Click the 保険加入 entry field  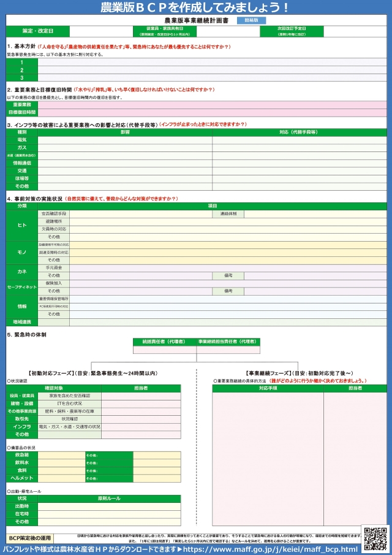pos(228,284)
